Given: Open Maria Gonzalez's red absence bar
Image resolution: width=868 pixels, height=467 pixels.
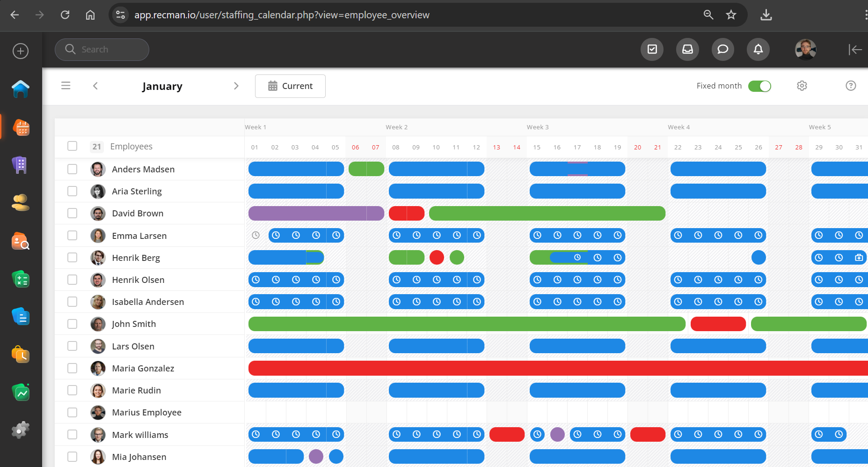Looking at the screenshot, I should pyautogui.click(x=557, y=368).
